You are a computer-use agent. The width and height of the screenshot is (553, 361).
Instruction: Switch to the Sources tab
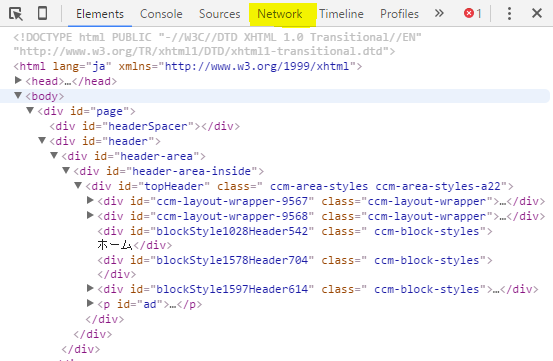219,14
